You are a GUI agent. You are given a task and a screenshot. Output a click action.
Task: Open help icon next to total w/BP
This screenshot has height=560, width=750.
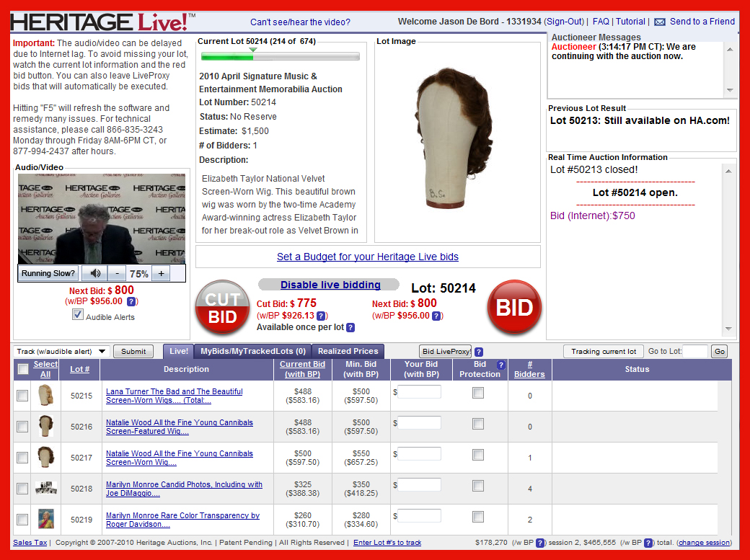click(x=648, y=543)
